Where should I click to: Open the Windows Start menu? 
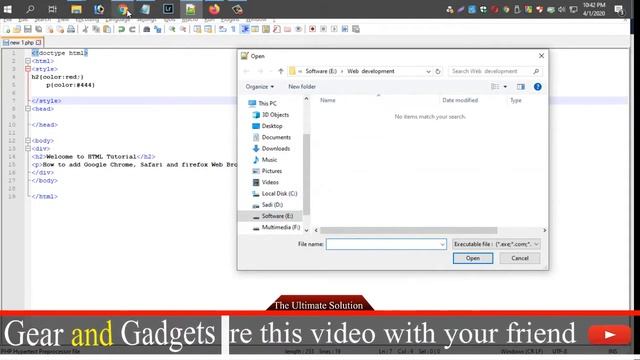[7, 9]
